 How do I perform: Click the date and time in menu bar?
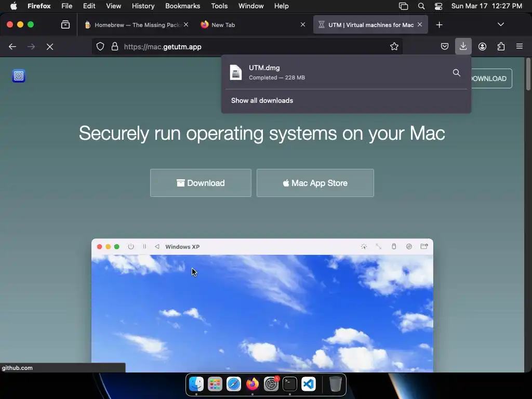tap(486, 6)
